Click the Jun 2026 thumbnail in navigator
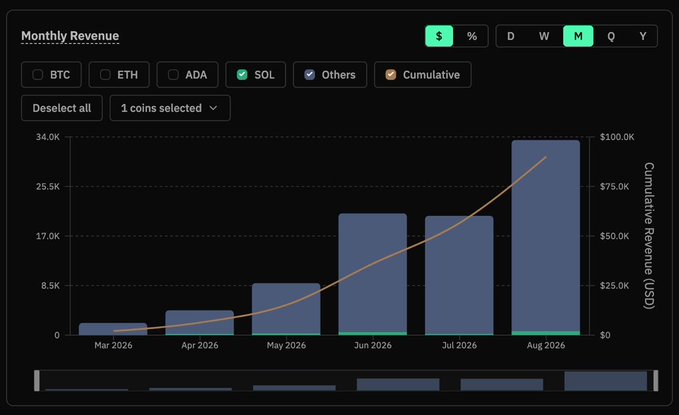 (398, 384)
